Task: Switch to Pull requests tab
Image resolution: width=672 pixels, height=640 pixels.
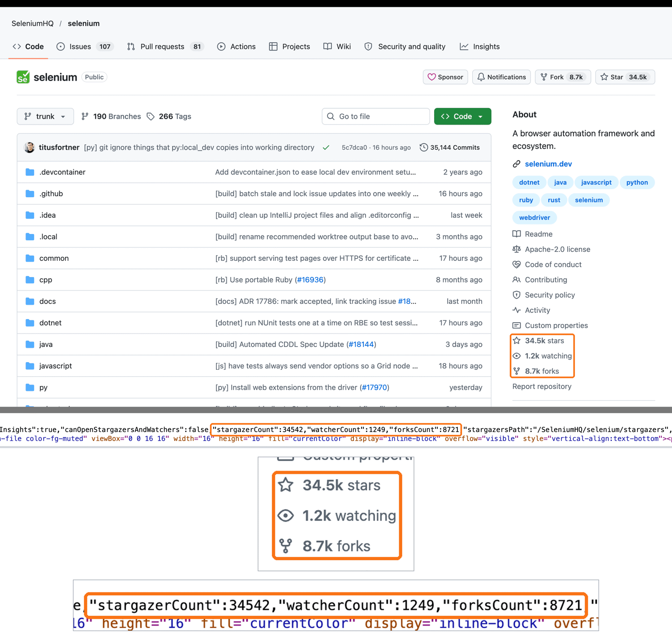Action: coord(165,47)
